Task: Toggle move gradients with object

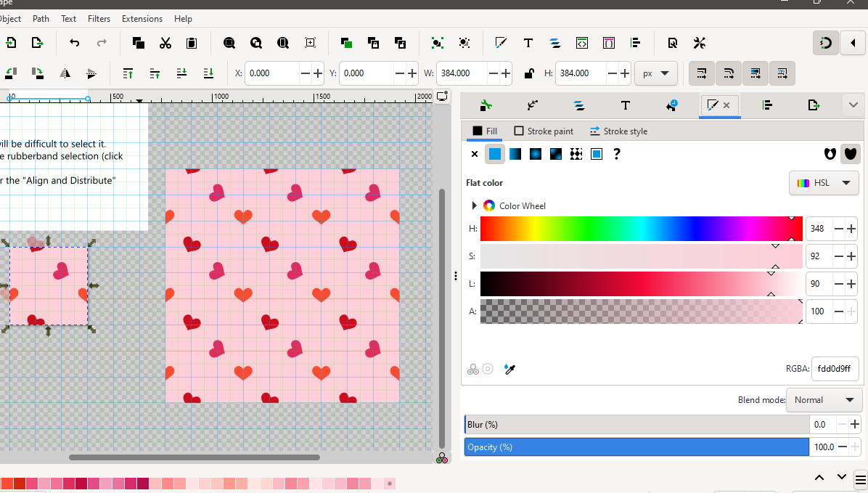Action: click(x=755, y=73)
